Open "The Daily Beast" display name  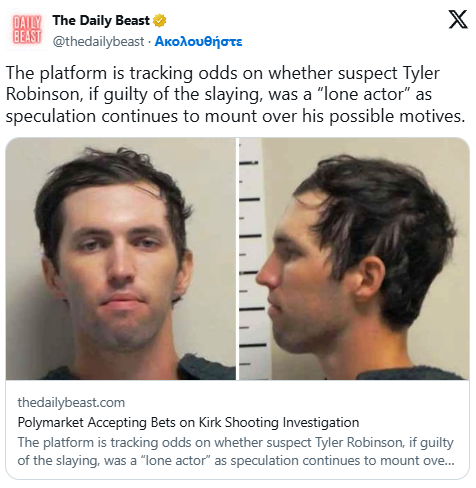(x=101, y=21)
